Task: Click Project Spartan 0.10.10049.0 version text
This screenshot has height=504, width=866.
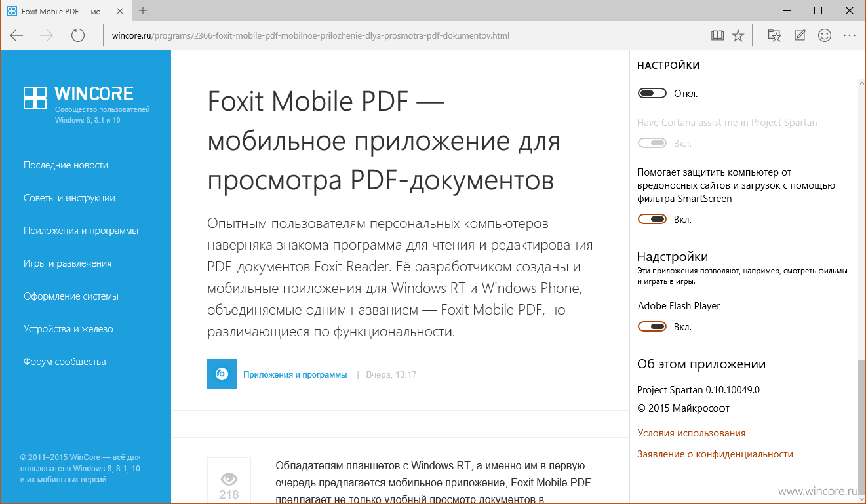Action: pyautogui.click(x=698, y=390)
